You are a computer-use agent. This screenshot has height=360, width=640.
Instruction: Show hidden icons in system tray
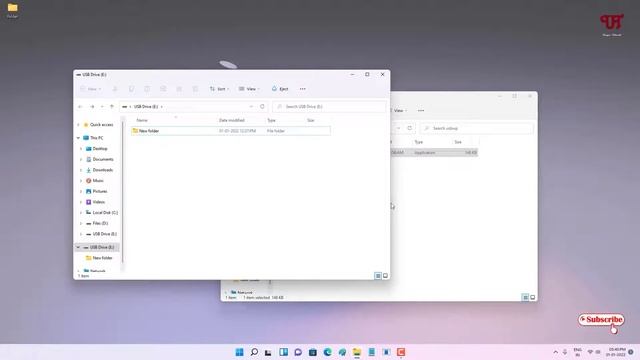556,352
